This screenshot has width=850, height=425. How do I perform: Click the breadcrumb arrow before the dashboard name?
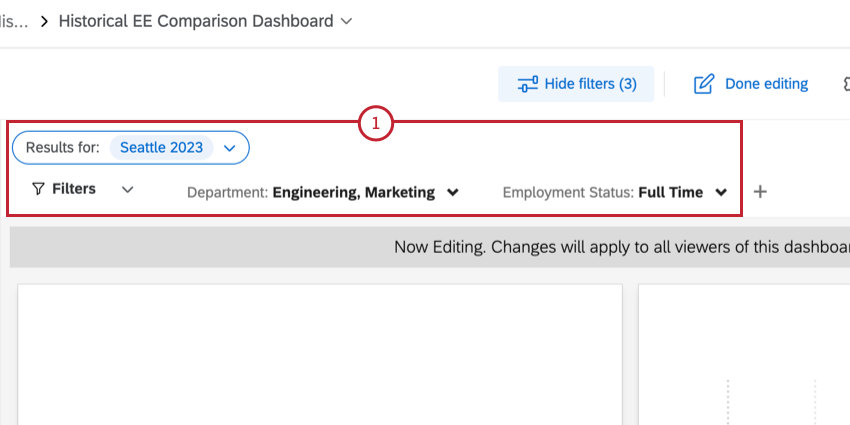tap(45, 21)
